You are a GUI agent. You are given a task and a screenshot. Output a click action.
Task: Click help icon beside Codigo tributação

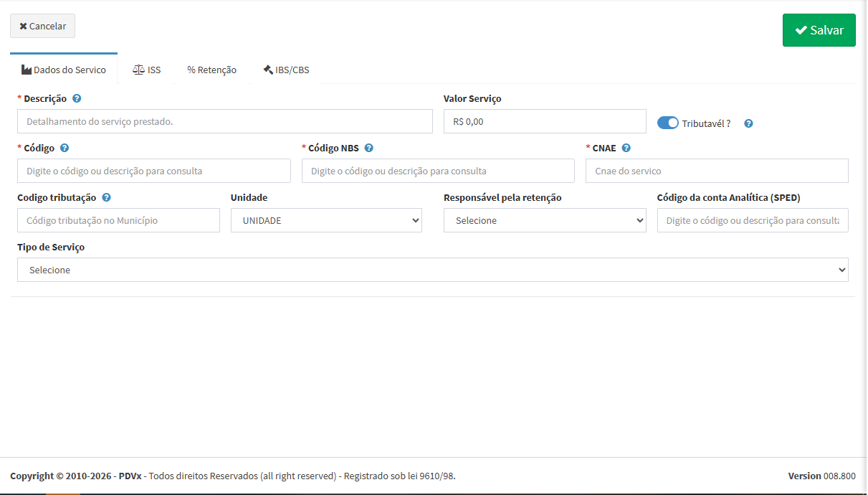106,197
